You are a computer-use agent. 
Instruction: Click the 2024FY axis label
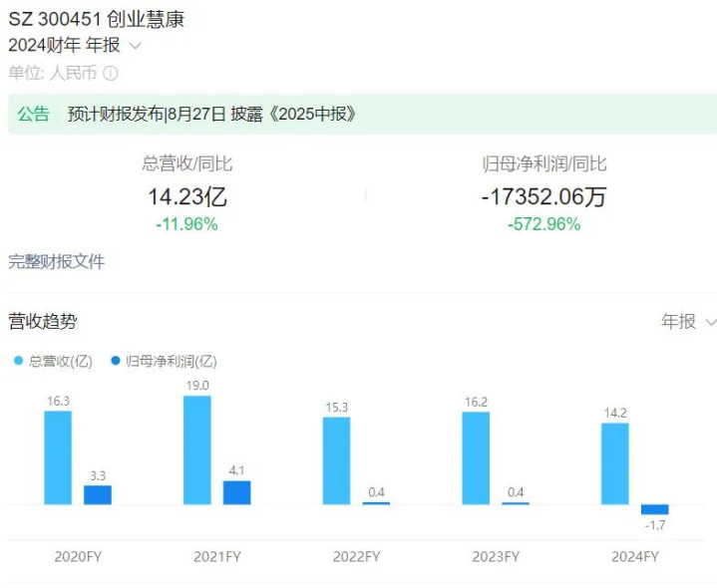(635, 556)
